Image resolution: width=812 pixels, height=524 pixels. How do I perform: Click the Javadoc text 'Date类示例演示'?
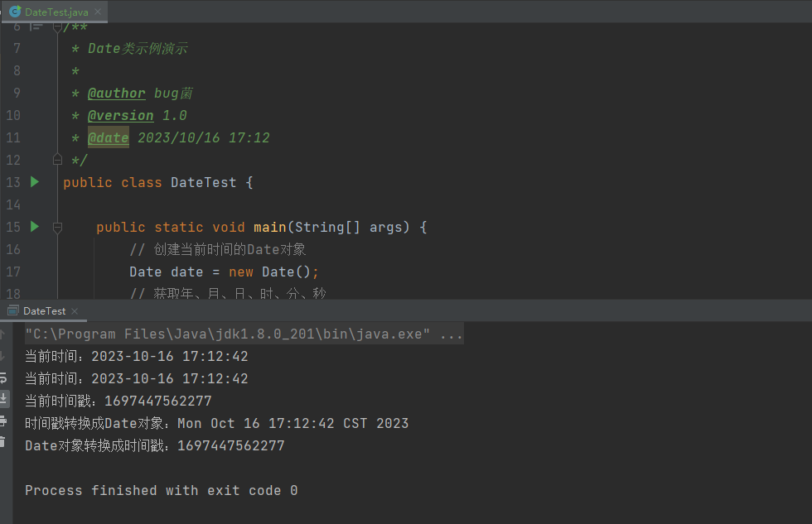[x=138, y=49]
